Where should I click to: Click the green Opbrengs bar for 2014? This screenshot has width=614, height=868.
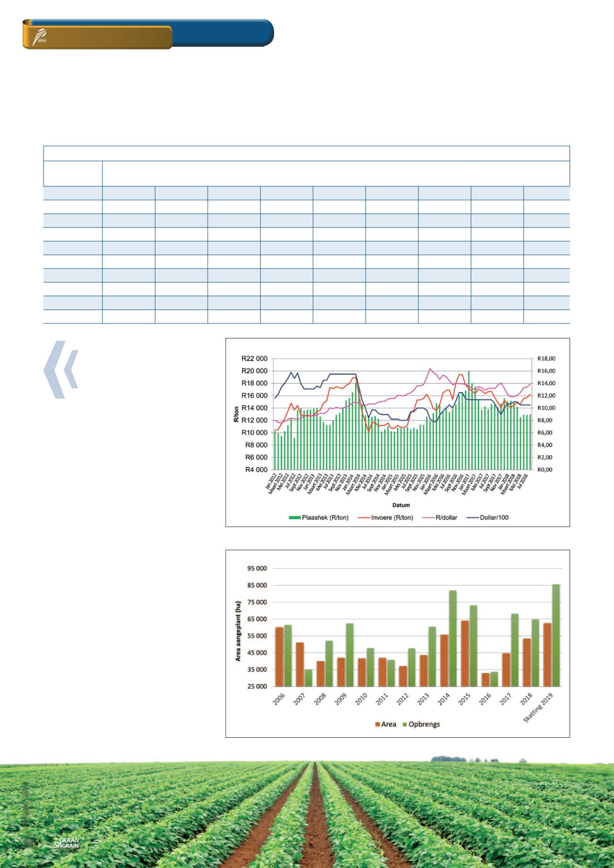(x=452, y=638)
